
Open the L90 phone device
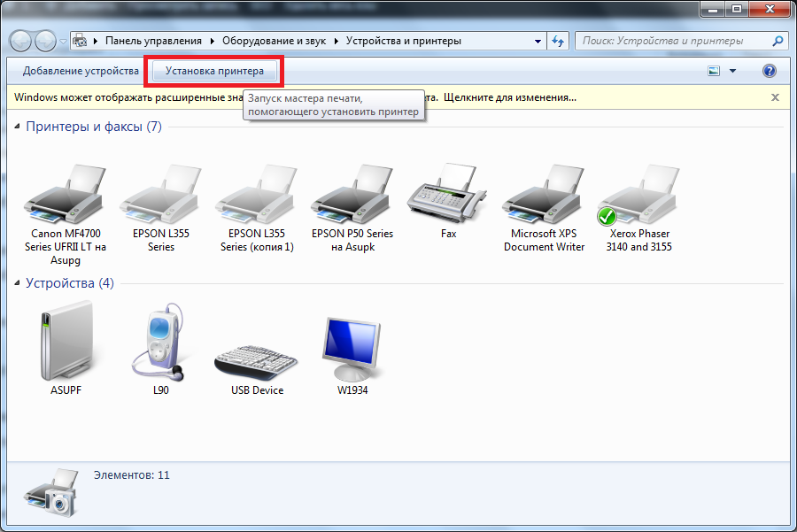(x=161, y=341)
